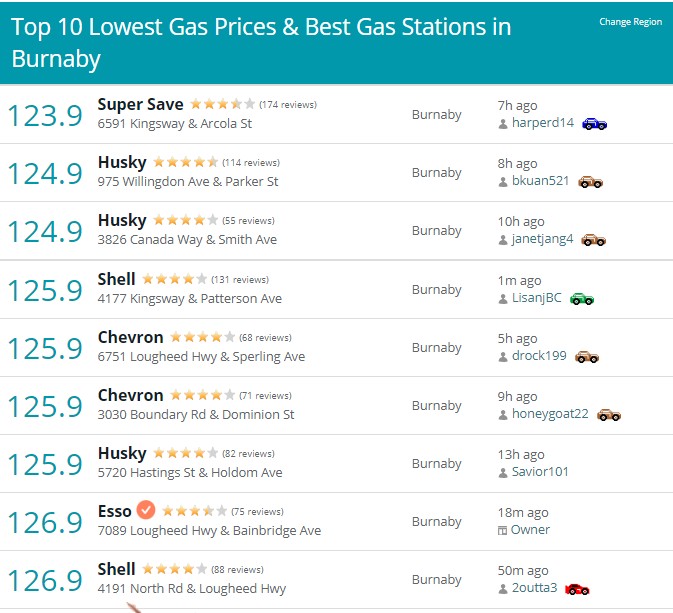Open Husky at 975 Willingdon Ave

(122, 162)
